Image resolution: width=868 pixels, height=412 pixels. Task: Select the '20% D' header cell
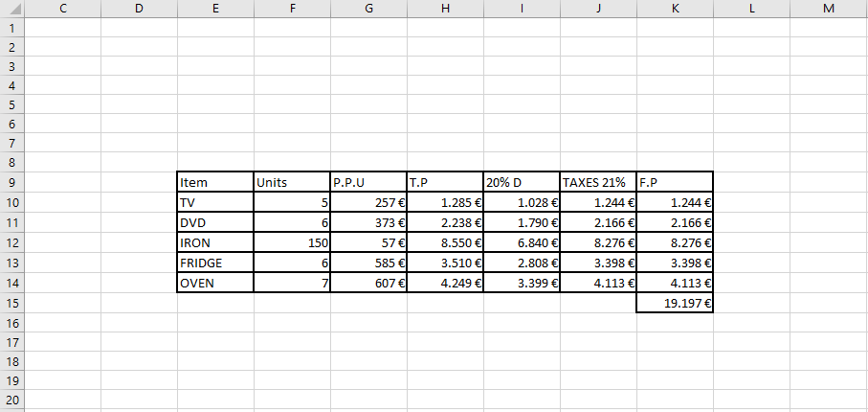pyautogui.click(x=522, y=182)
